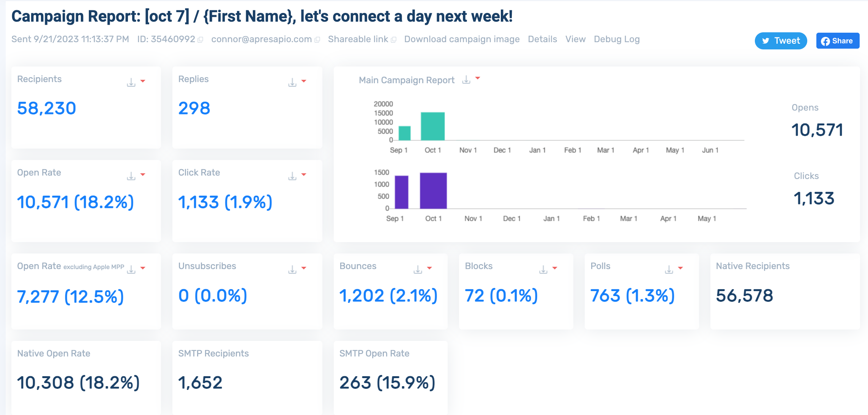Click Download campaign image link
Viewport: 868px width, 415px height.
coord(462,39)
